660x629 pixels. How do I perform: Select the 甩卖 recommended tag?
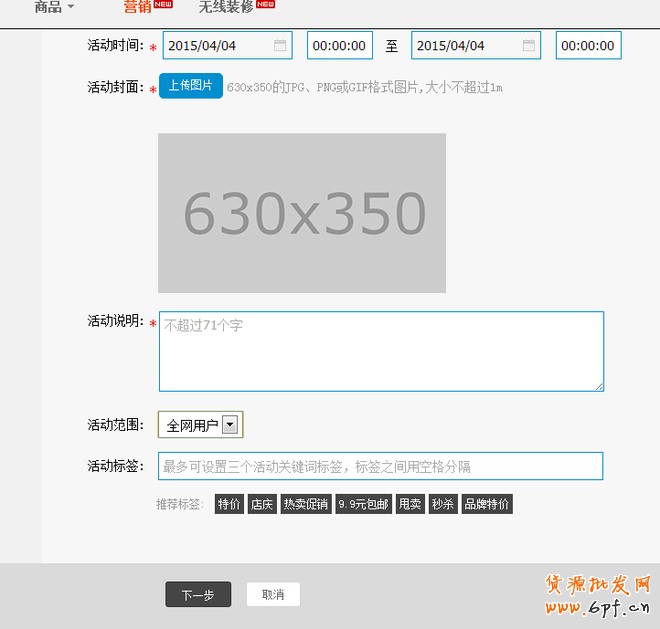[x=410, y=505]
